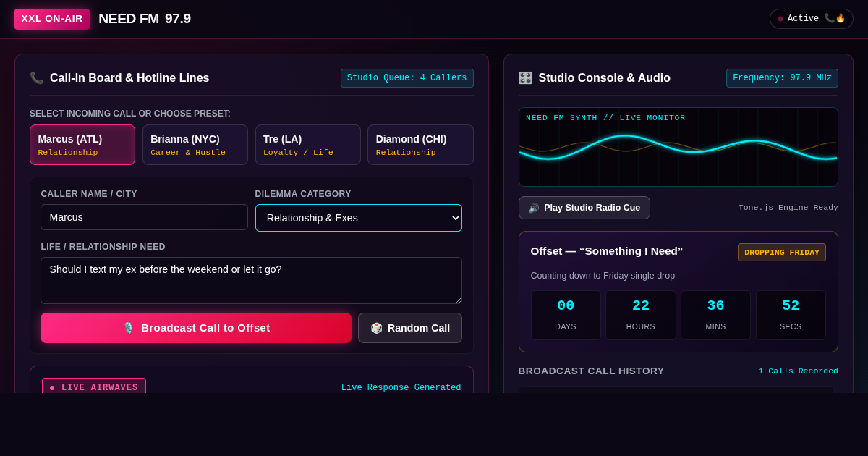Screen dimensions: 868x456
Task: Click the Broadcast Call History heading
Action: pos(592,371)
